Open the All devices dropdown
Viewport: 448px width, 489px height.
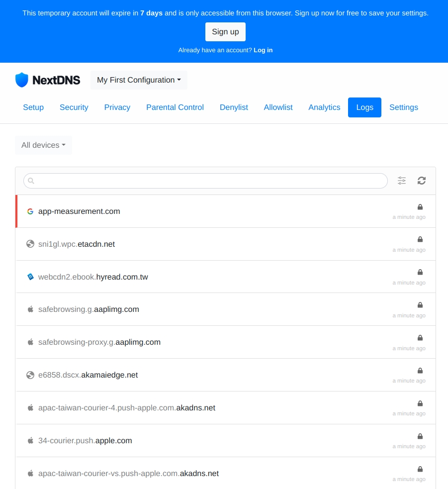[x=43, y=145]
